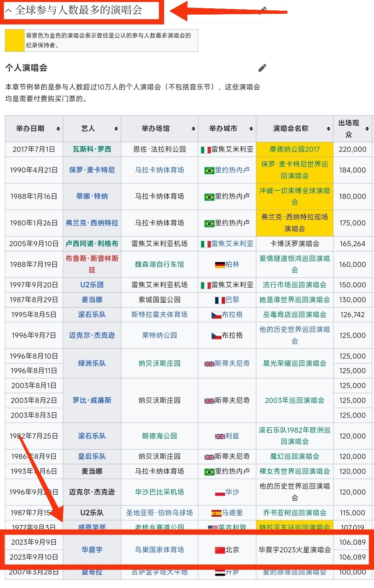Open the 鸟巢国家体育场 venue link

tap(160, 550)
